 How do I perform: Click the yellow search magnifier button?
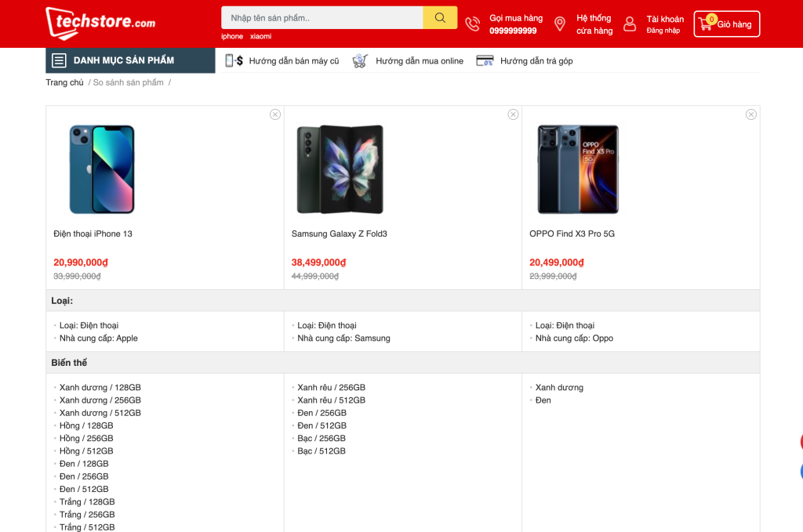tap(440, 18)
